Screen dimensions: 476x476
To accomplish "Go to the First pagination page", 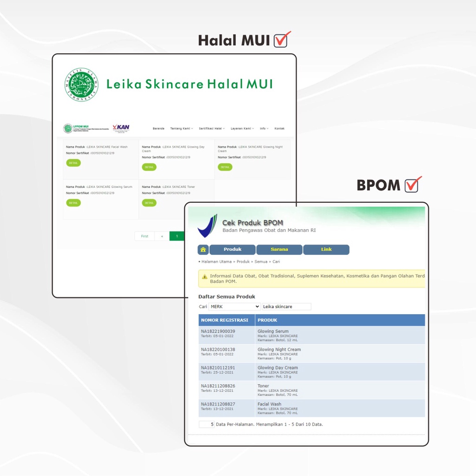I will 145,236.
